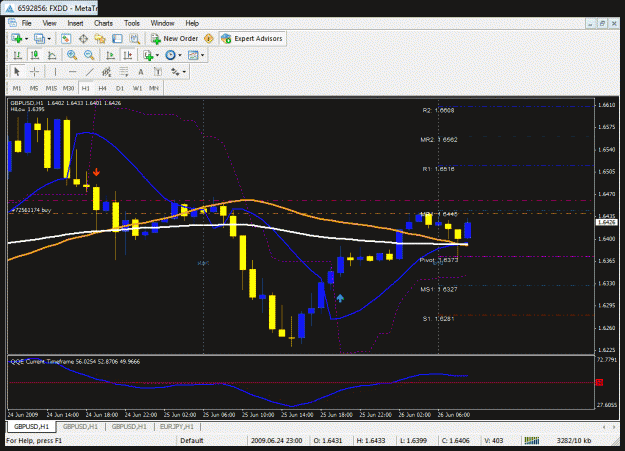Image resolution: width=625 pixels, height=451 pixels.
Task: Select the Horizontal Line tool
Action: tap(72, 72)
